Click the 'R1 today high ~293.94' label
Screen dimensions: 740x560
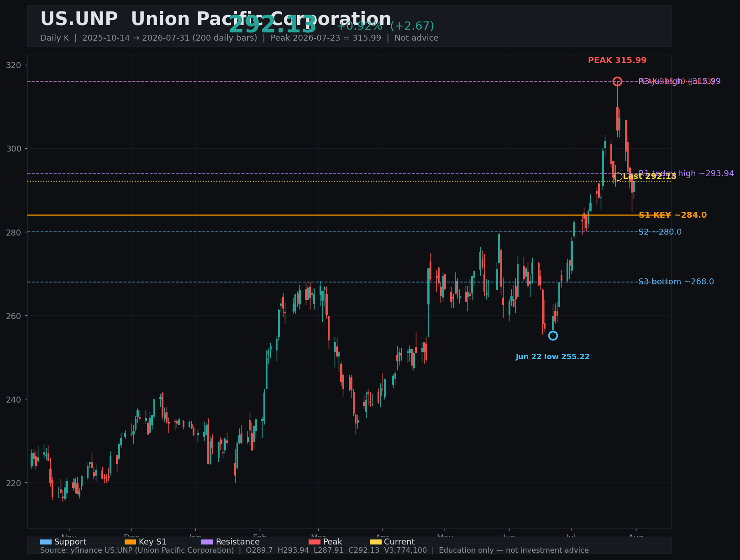[686, 173]
